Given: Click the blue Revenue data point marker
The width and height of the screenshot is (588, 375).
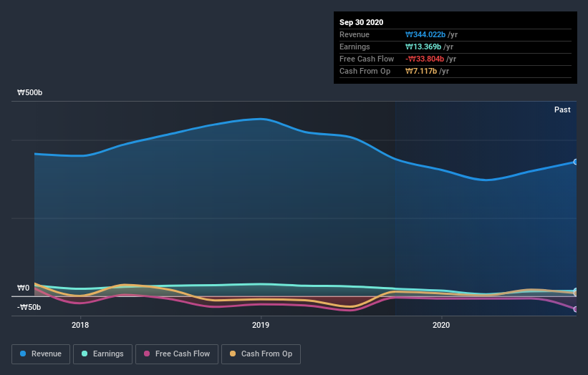Looking at the screenshot, I should [x=575, y=162].
